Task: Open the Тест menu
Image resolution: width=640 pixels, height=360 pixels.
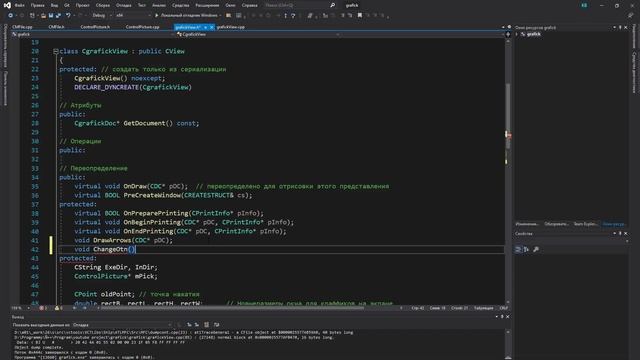Action: click(x=141, y=5)
